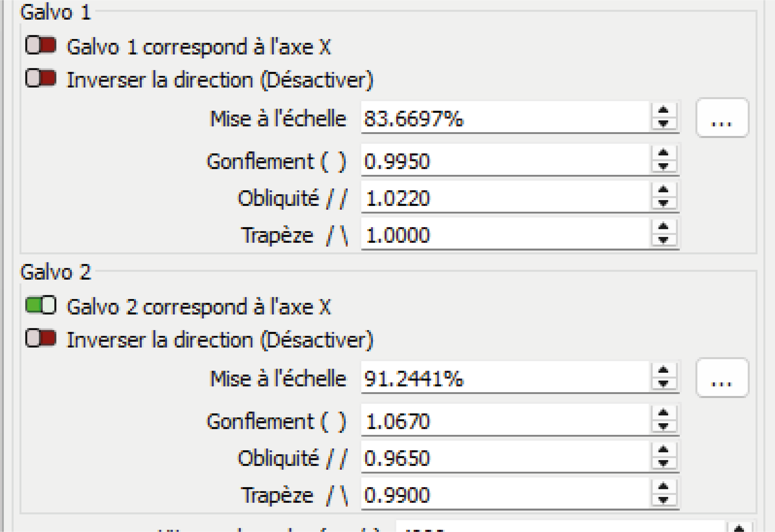Increase Galvo 1 Gonflement value
Image resolution: width=775 pixels, height=532 pixels.
663,153
